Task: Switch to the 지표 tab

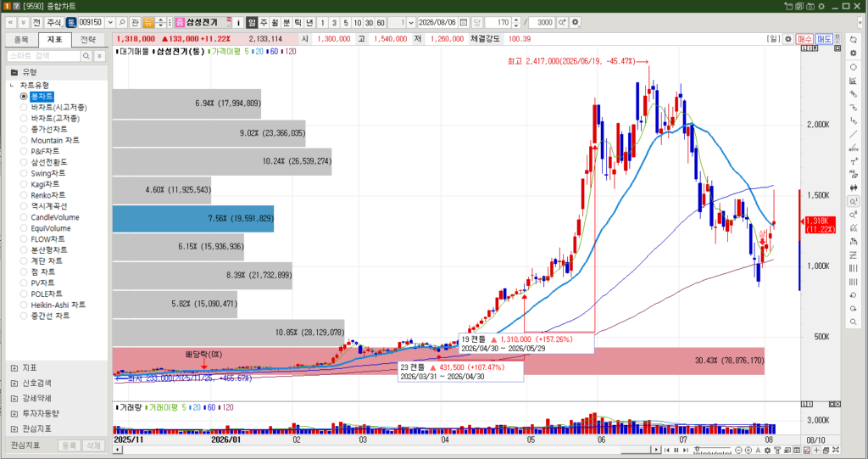Action: (x=55, y=39)
